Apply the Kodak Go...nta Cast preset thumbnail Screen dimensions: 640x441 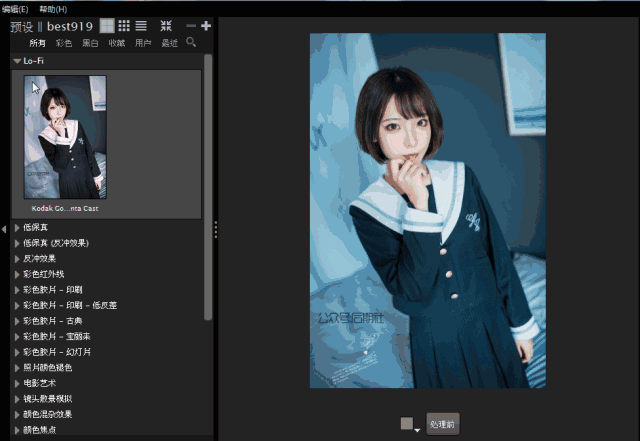tap(65, 137)
